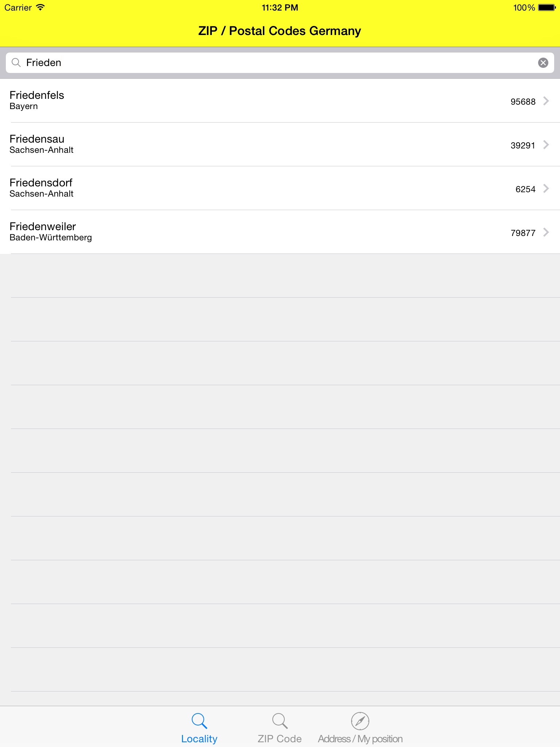560x747 pixels.
Task: Open Friedenweiler details via chevron
Action: 546,232
